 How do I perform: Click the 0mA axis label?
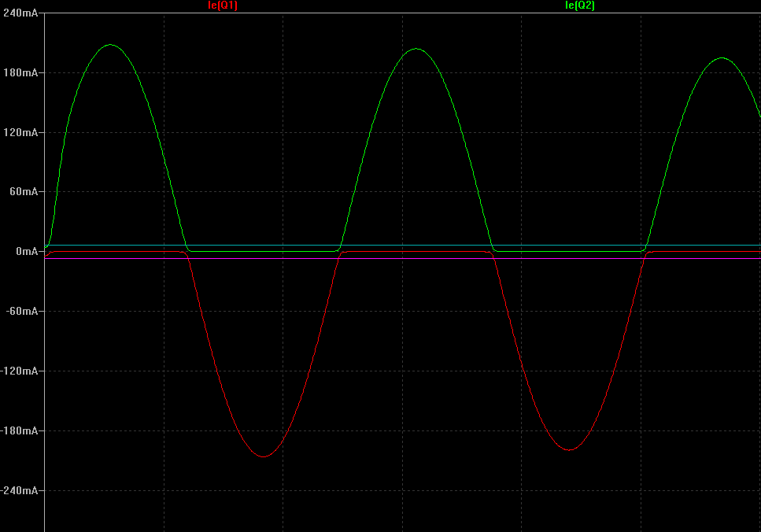pos(27,251)
